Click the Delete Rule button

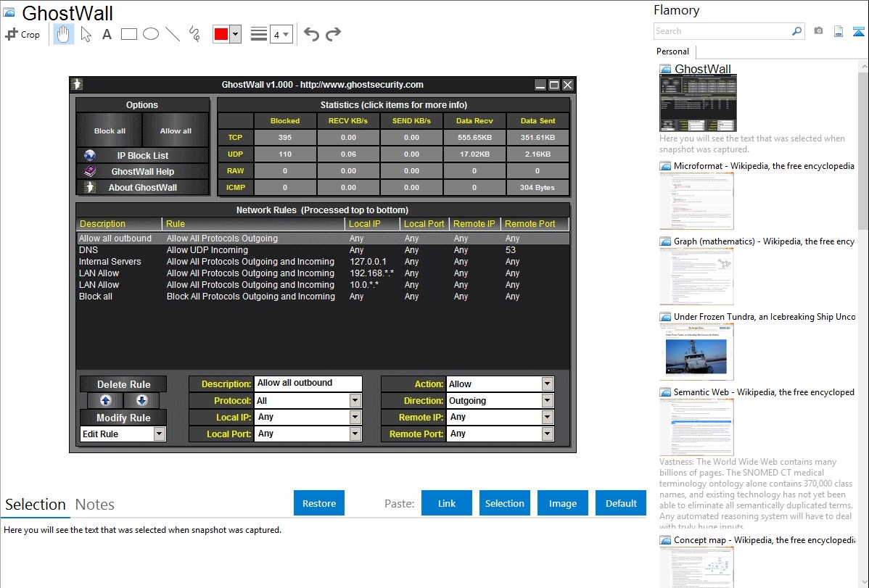123,384
